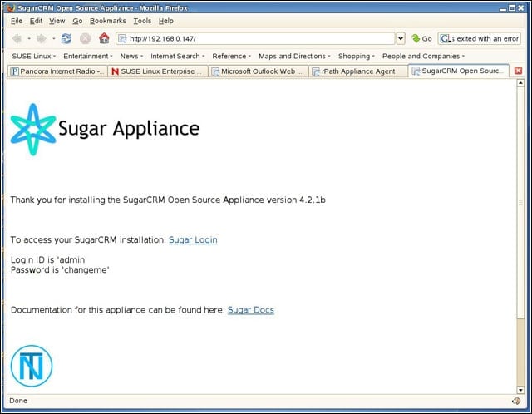The width and height of the screenshot is (532, 414).
Task: Expand the Maps and Directions bookmarks folder
Action: [294, 56]
